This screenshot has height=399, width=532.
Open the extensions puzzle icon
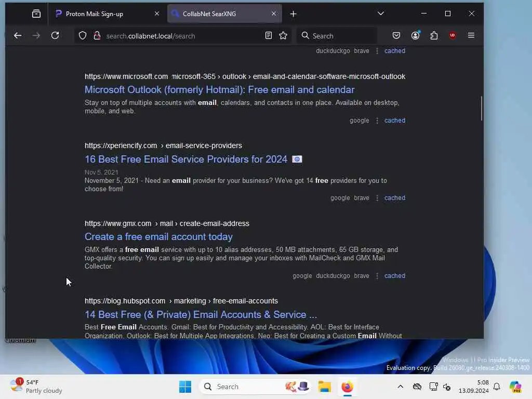434,36
